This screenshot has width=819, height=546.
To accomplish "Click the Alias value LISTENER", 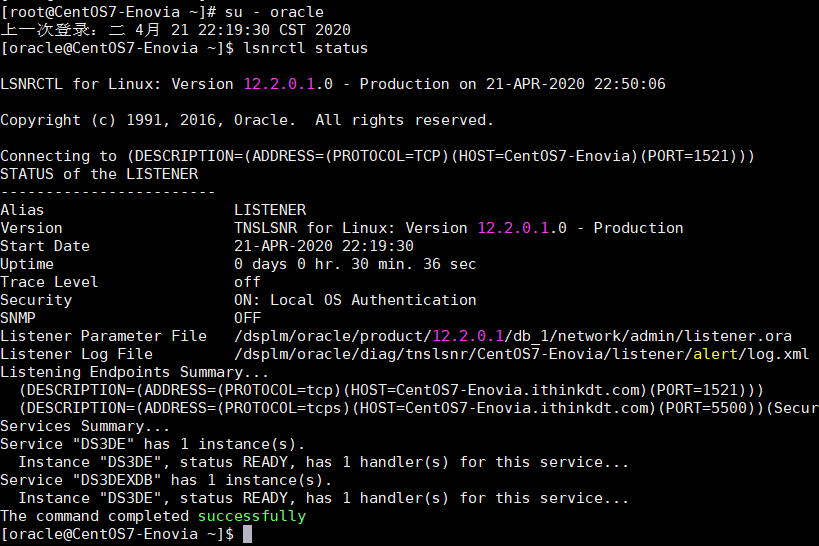I will point(270,210).
